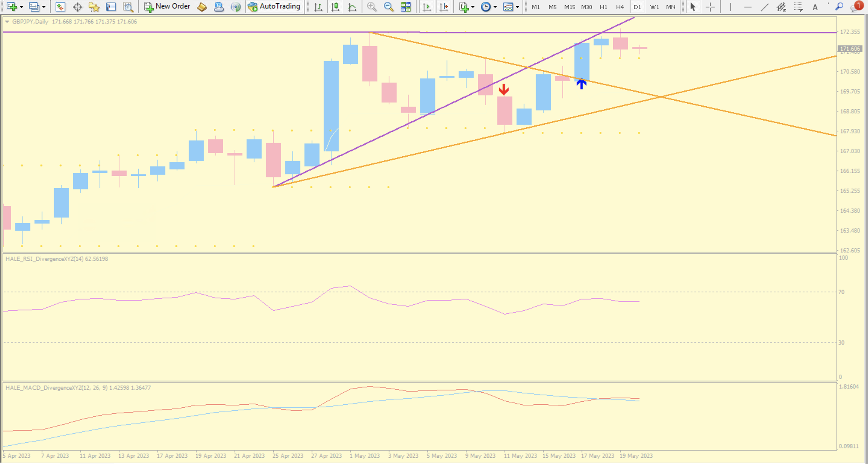
Task: Click the GBPJPY,Daily chart title triangle
Action: coord(7,22)
